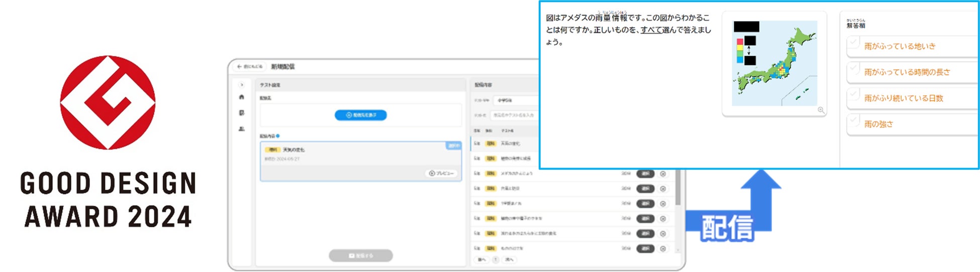
Task: Open プレビュー for the 天気の変化 card
Action: (441, 174)
